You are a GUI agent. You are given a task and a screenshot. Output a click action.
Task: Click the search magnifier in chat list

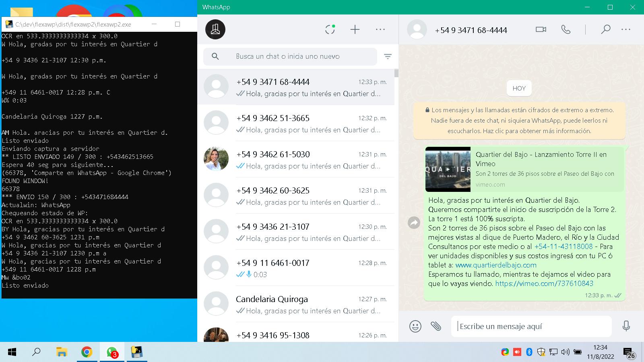[215, 56]
